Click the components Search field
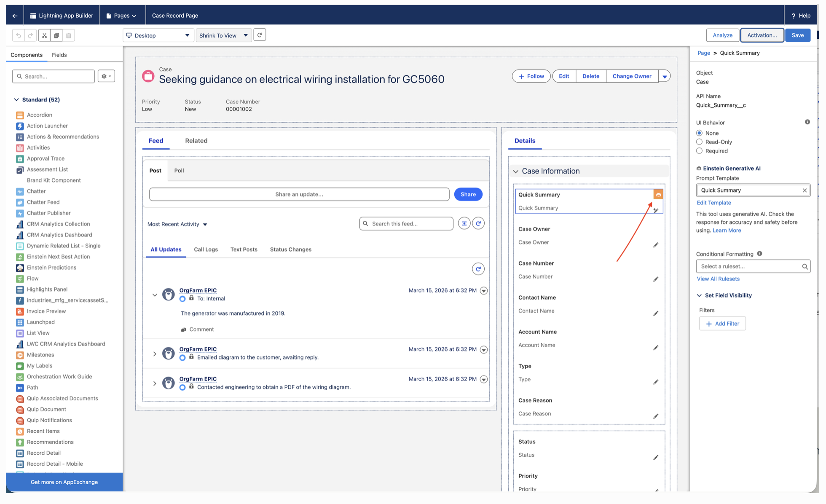Viewport: 826px width, 504px height. pos(54,76)
